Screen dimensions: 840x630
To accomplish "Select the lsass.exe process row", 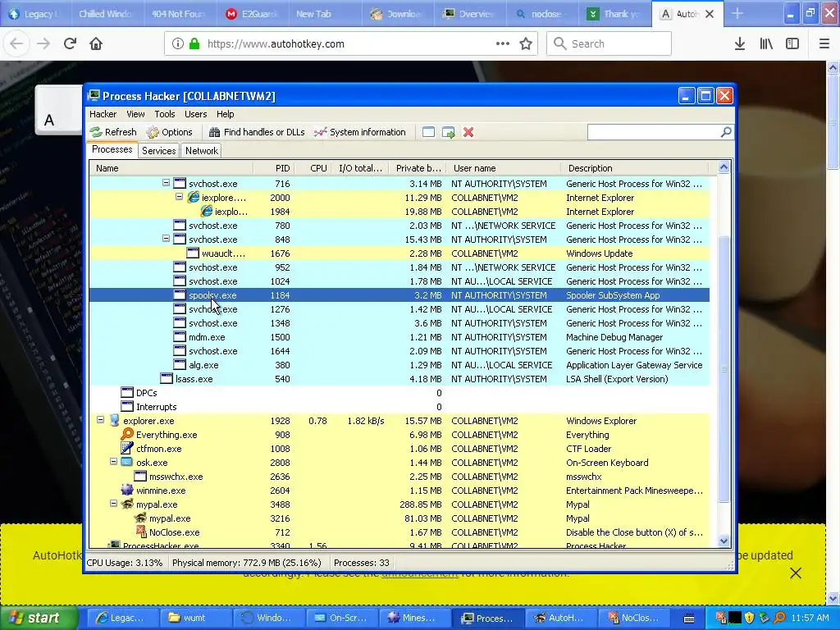I will pyautogui.click(x=399, y=379).
